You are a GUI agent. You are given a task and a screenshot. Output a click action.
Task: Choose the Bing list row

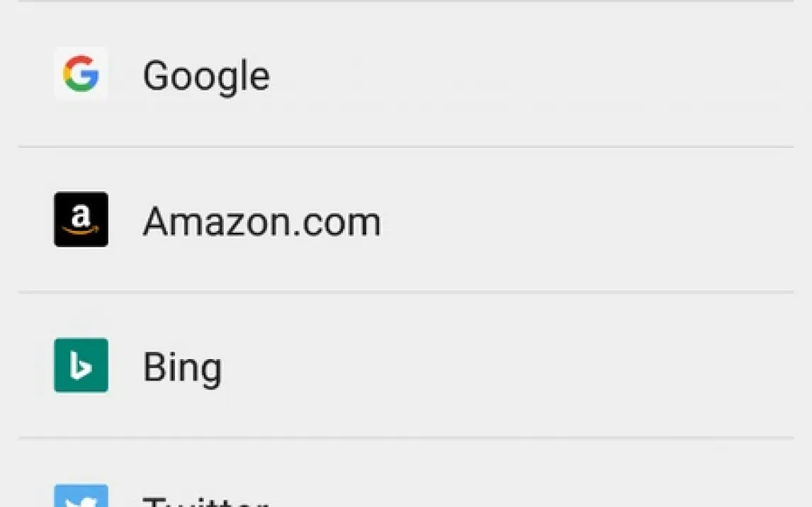coord(405,366)
